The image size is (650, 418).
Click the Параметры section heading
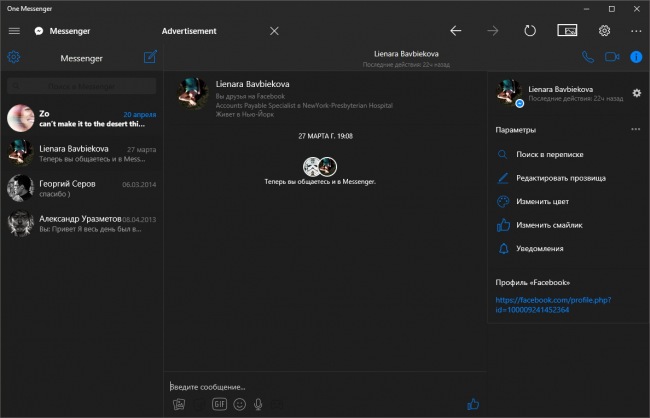click(515, 130)
